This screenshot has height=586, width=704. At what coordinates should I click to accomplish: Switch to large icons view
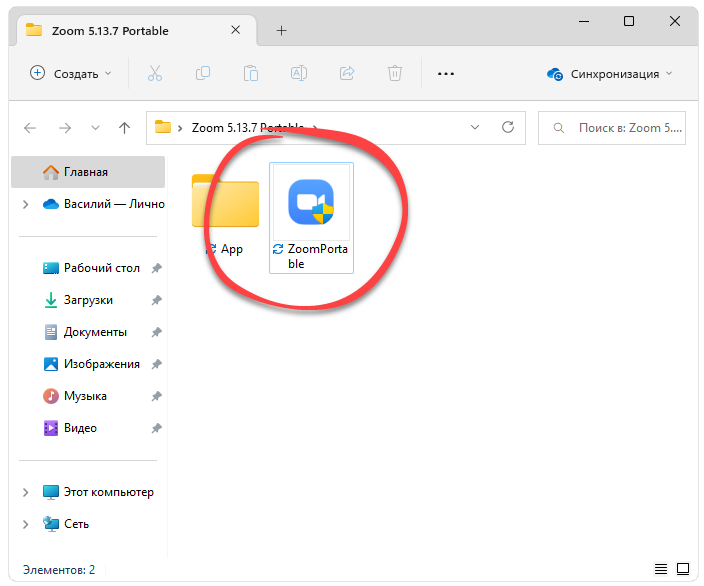coord(683,569)
